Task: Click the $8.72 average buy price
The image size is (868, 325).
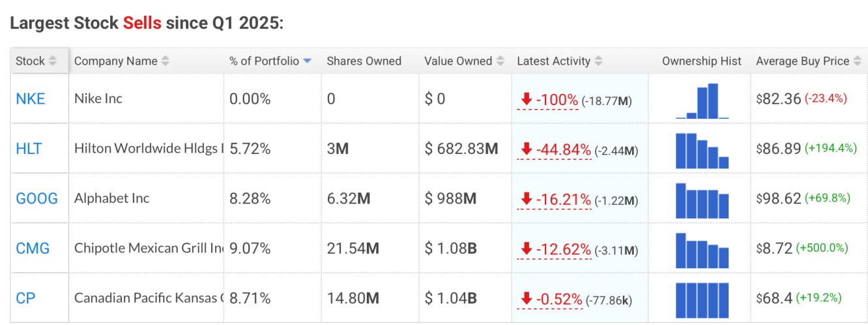Action: click(x=774, y=248)
